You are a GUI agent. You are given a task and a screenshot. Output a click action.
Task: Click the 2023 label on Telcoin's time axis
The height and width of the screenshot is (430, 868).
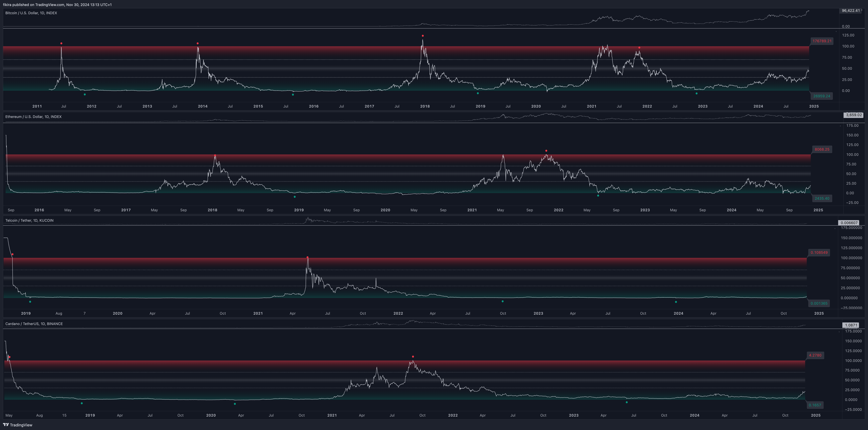[x=538, y=313]
